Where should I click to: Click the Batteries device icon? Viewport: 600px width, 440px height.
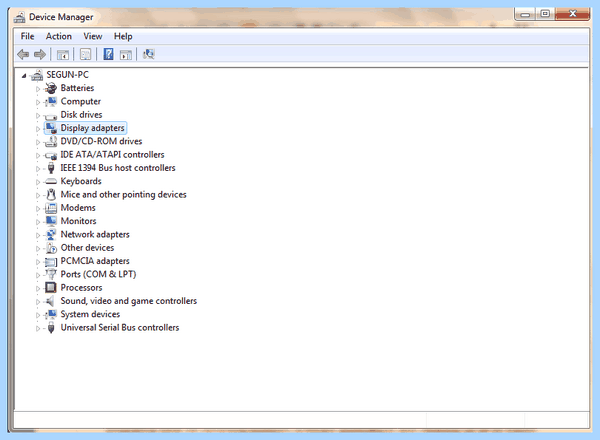point(51,88)
